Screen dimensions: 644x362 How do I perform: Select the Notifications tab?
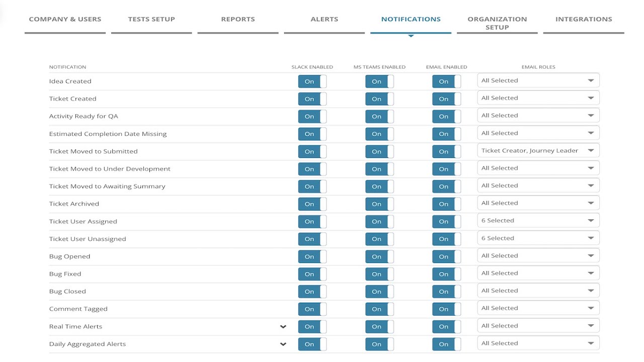[x=411, y=19]
